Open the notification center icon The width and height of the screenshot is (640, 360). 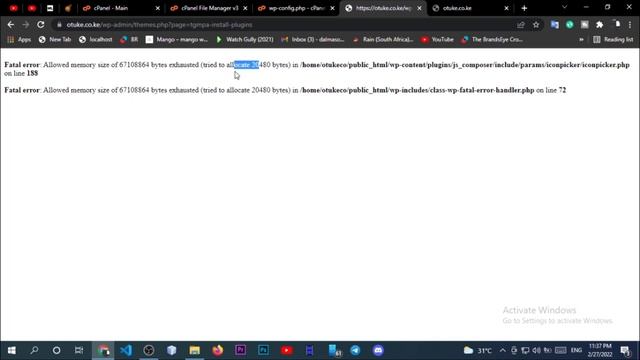point(625,350)
